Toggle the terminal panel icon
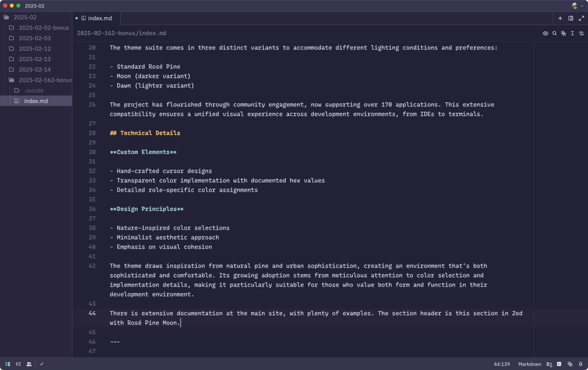 click(559, 364)
